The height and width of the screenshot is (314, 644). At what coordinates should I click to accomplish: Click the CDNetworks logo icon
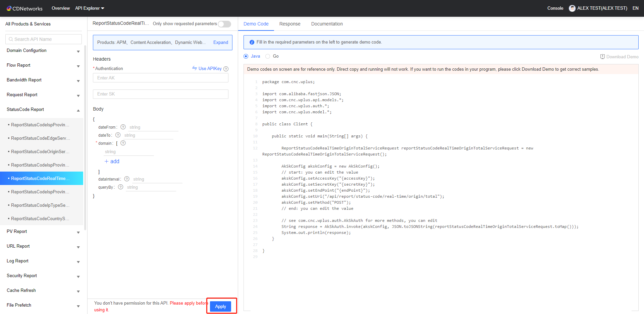[9, 8]
